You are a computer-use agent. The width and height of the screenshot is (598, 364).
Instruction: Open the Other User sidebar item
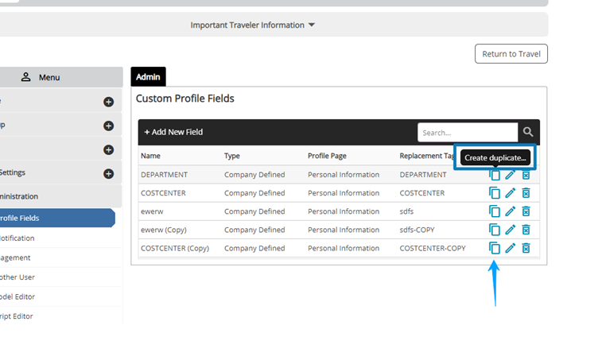(60, 277)
